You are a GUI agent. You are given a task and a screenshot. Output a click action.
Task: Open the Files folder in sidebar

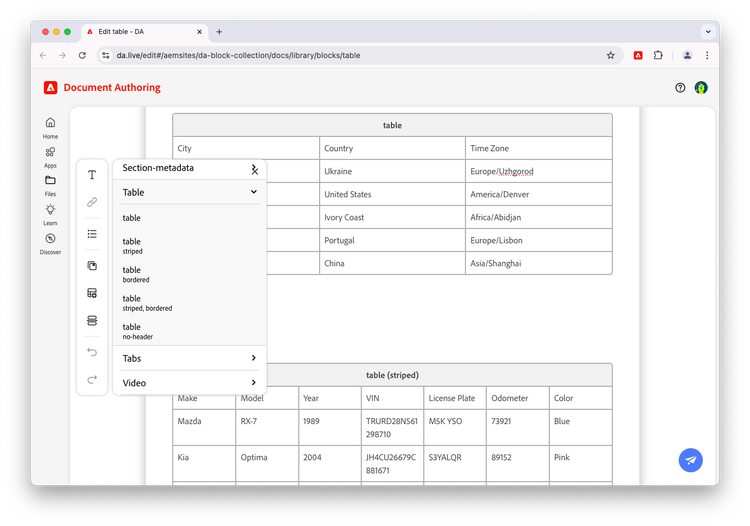[x=50, y=186]
